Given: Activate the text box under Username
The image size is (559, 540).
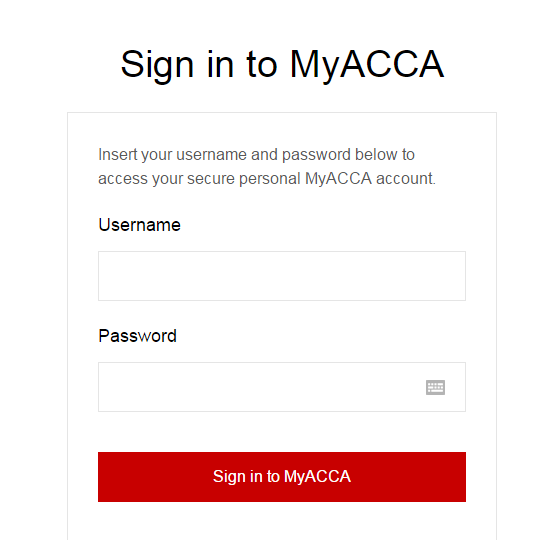Looking at the screenshot, I should [282, 276].
